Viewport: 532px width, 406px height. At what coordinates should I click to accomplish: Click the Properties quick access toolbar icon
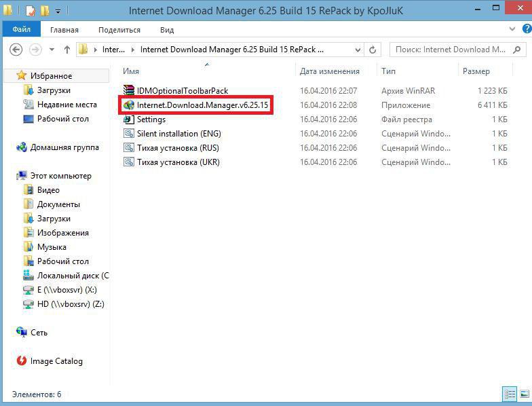coord(31,11)
